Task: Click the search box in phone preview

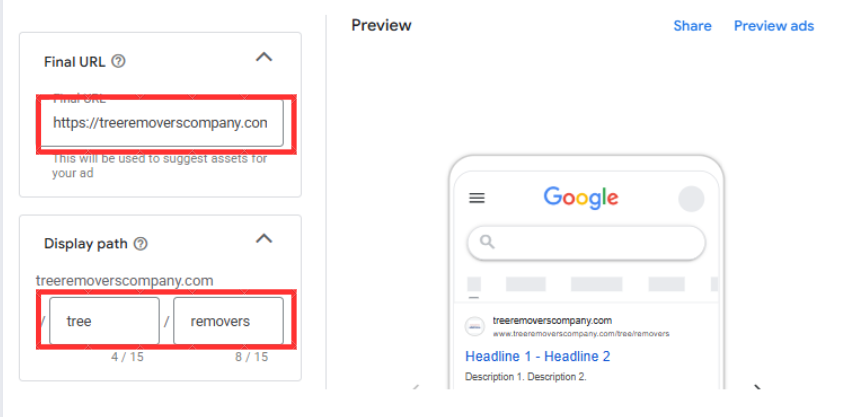Action: pyautogui.click(x=586, y=243)
